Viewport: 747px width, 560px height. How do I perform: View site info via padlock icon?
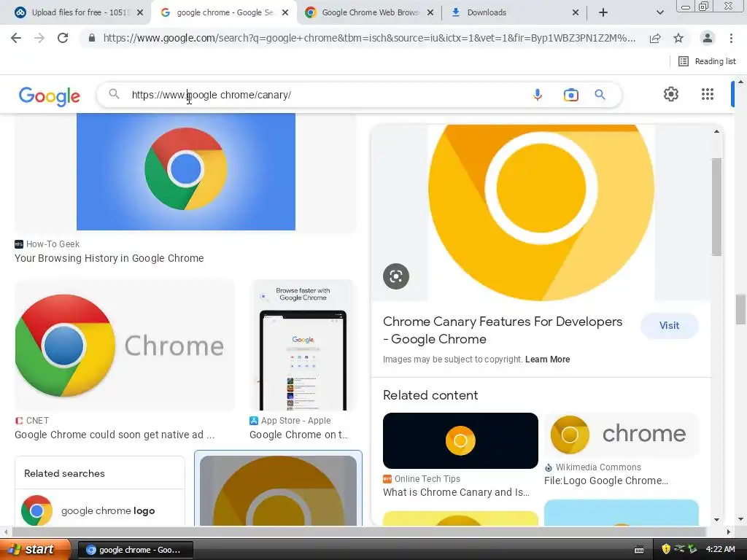coord(91,38)
